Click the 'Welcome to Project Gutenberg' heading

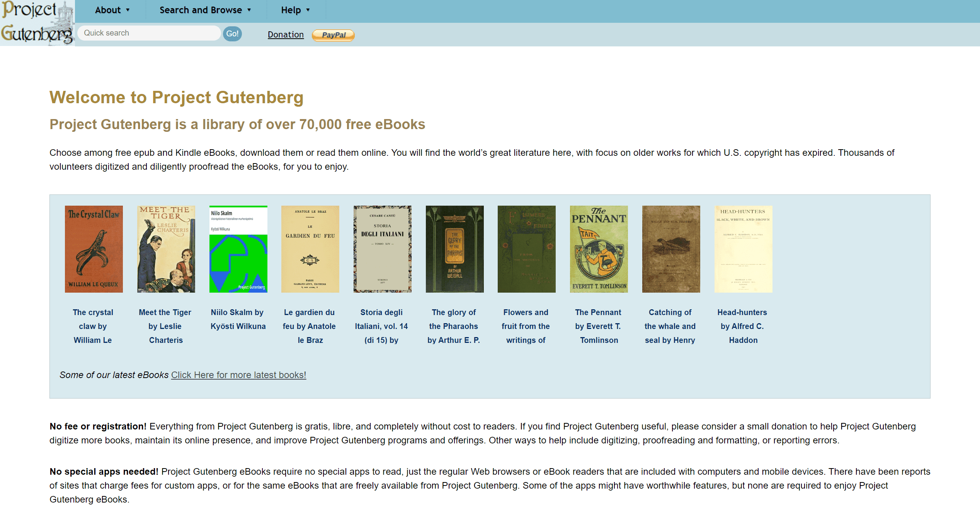click(177, 97)
